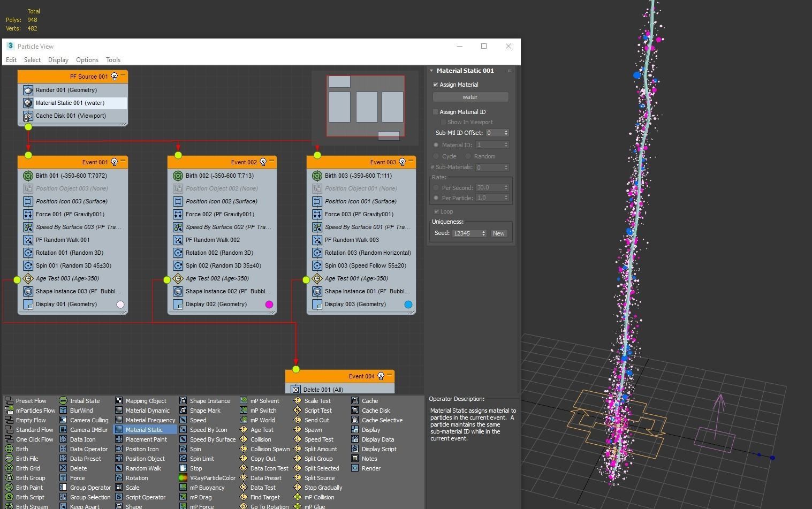
Task: Click the Speed By Surface 001 icon
Action: 317,227
